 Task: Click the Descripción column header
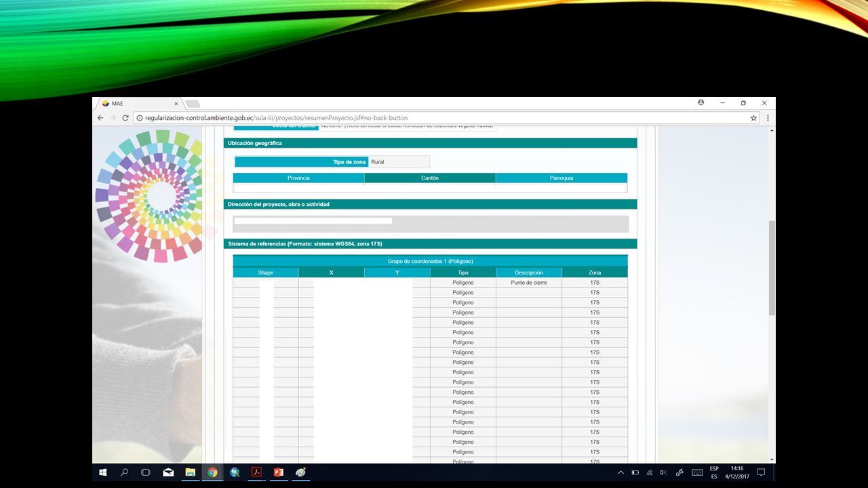(x=529, y=272)
